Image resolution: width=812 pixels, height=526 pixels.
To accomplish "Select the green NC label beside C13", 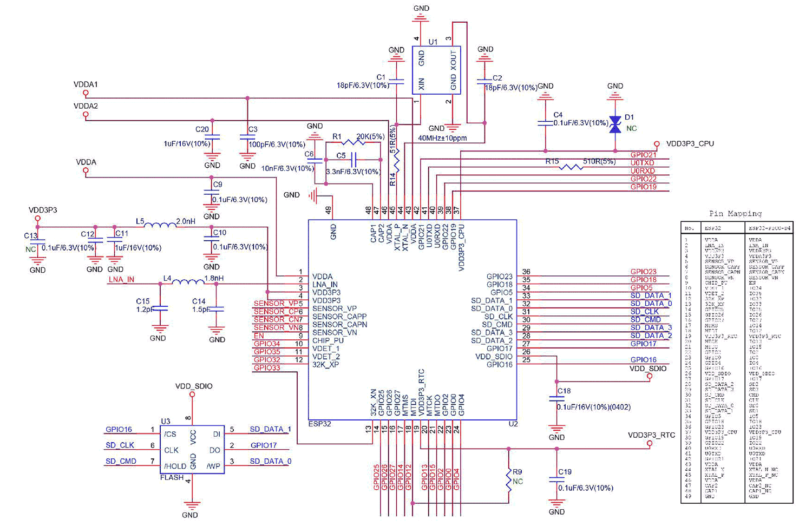I will [x=31, y=249].
